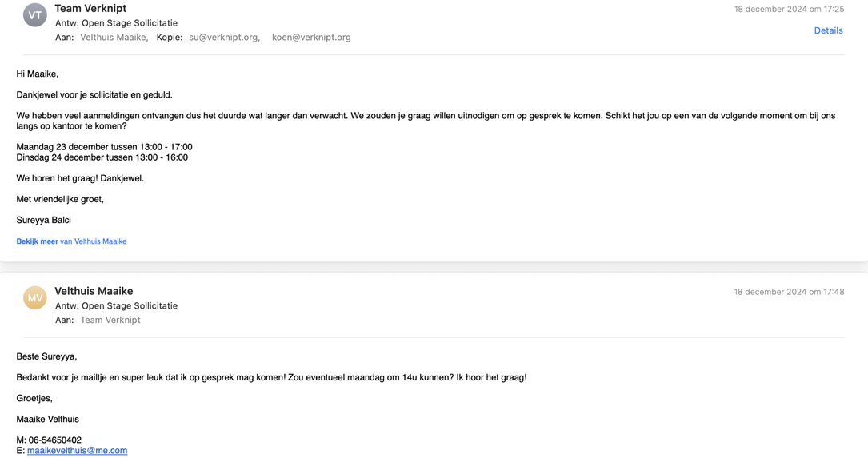Image resolution: width=868 pixels, height=458 pixels.
Task: Click the subject line of Maaike's reply
Action: tap(116, 305)
